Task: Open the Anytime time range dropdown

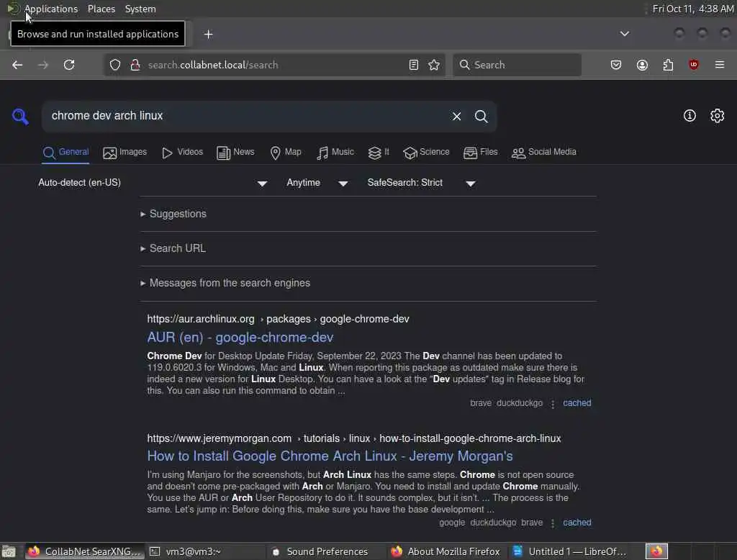Action: click(x=317, y=183)
